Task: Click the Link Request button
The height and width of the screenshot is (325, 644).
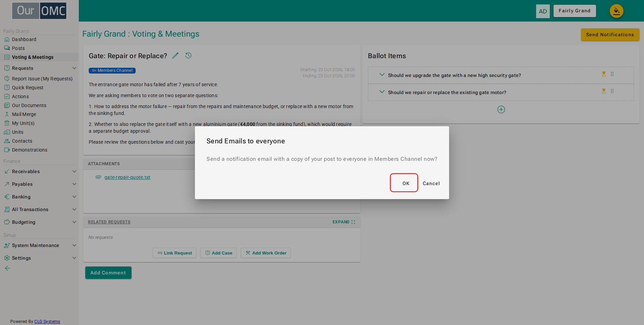Action: (x=174, y=253)
